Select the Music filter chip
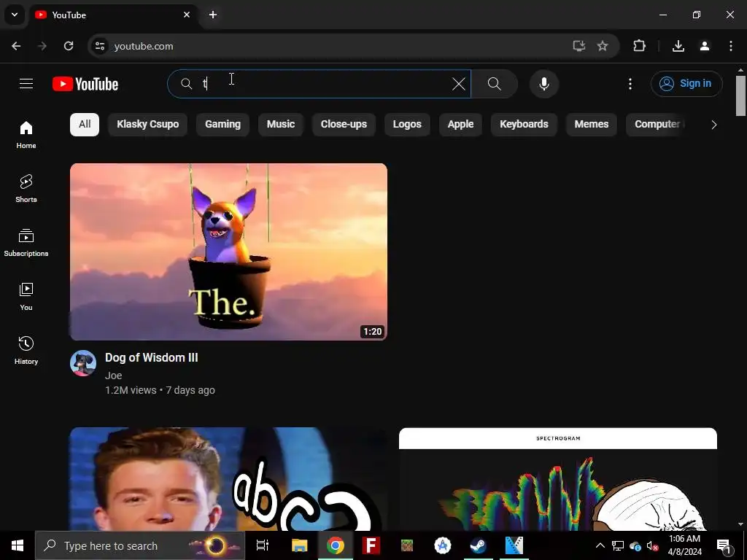747x560 pixels. tap(281, 124)
